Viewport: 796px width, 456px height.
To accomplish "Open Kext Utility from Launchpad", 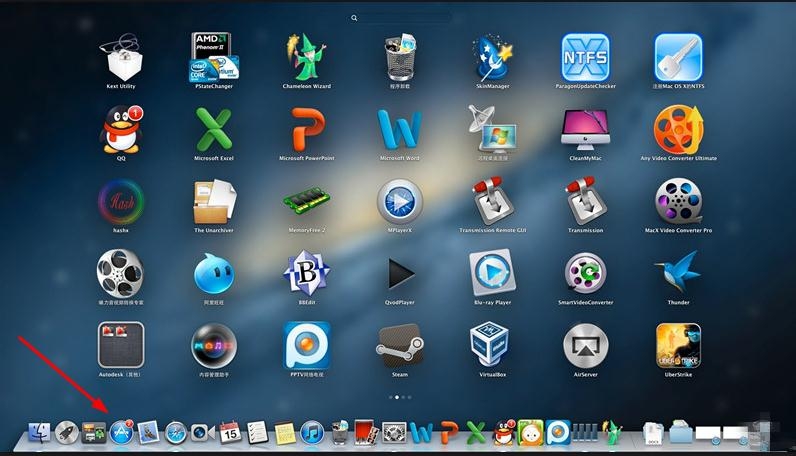I will (x=121, y=57).
